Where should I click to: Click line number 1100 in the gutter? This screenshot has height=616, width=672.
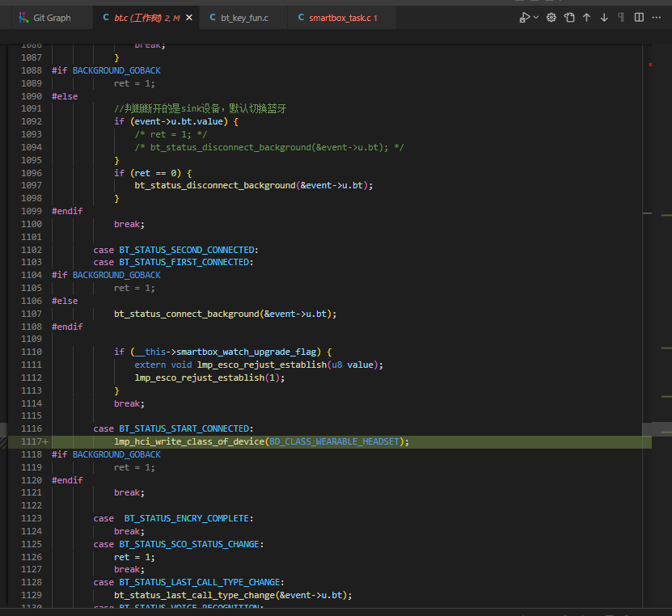coord(32,224)
